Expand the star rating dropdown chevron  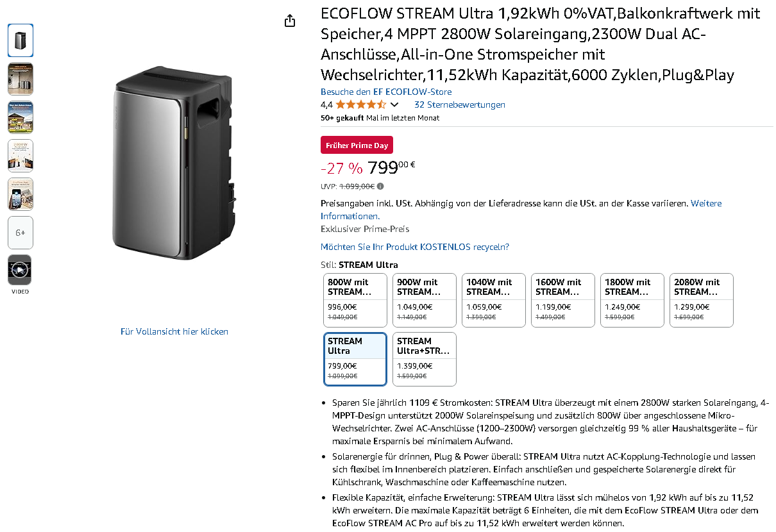tap(394, 104)
